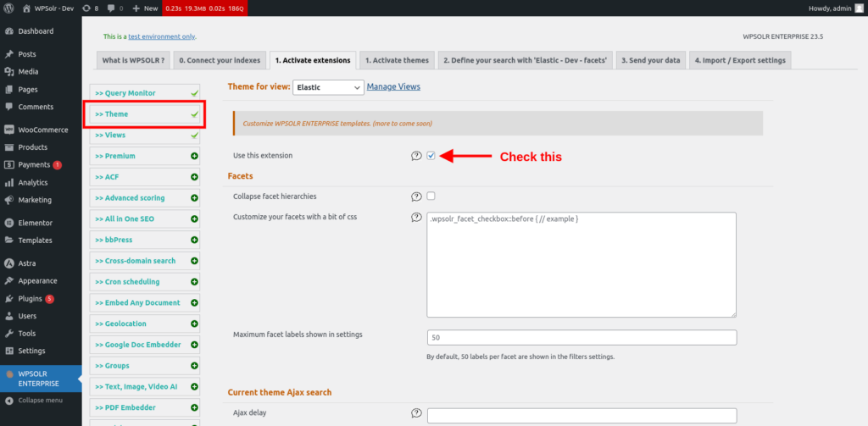Screen dimensions: 868x426
Task: Go to 3. Send your data tab
Action: coord(651,60)
